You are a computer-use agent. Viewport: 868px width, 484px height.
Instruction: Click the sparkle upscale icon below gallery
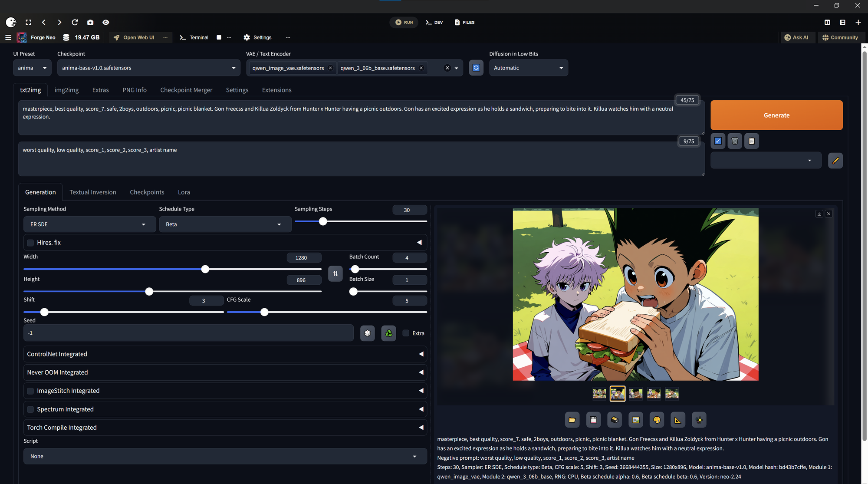699,420
